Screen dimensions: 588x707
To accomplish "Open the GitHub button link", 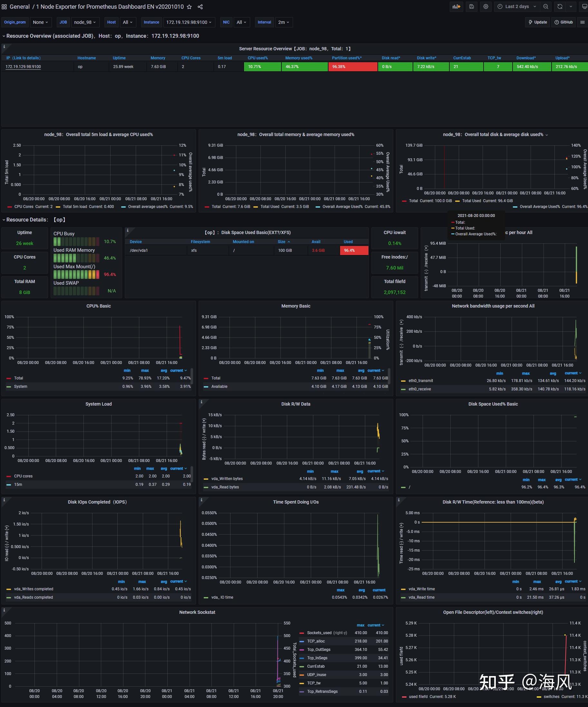I will coord(563,22).
